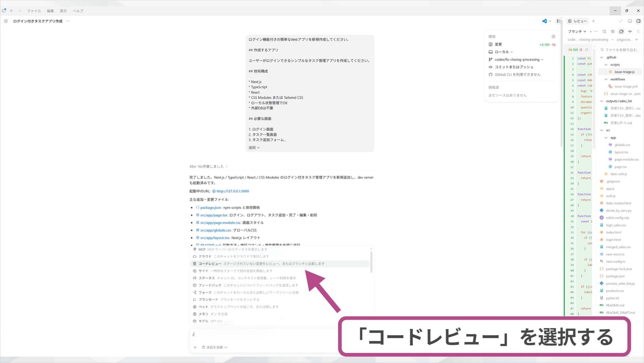Select page.tsx in file tree
The height and width of the screenshot is (363, 644).
click(620, 167)
